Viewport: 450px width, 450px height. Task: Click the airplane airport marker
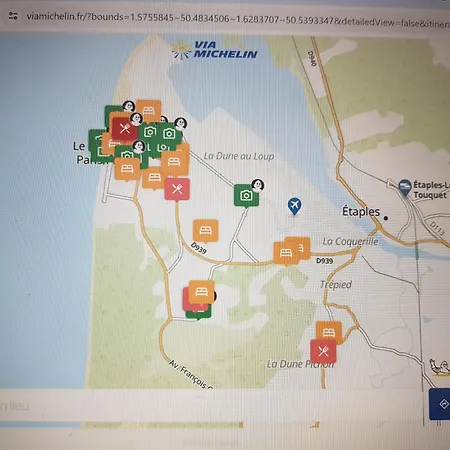click(x=294, y=206)
